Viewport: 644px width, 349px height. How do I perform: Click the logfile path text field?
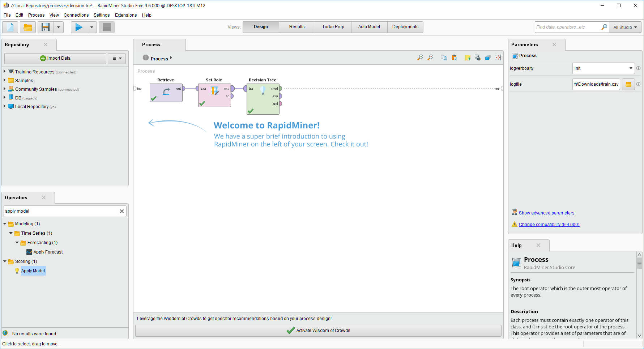[596, 84]
